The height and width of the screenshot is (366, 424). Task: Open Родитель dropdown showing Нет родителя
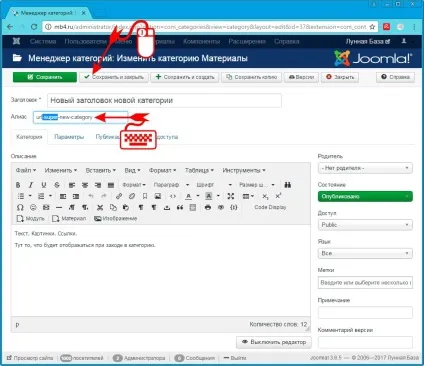point(365,168)
